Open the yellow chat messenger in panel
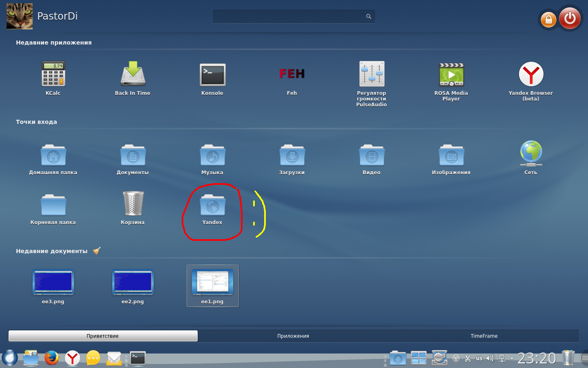This screenshot has height=368, width=588. 93,358
